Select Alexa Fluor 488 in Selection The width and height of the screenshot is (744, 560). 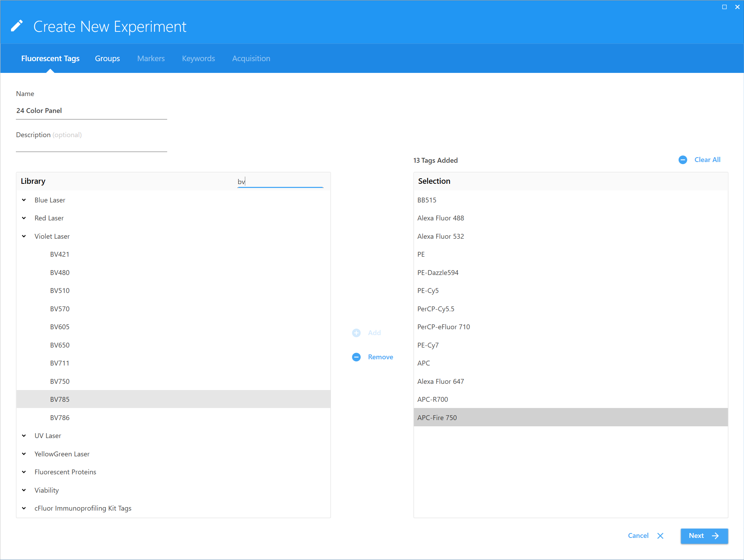tap(571, 218)
